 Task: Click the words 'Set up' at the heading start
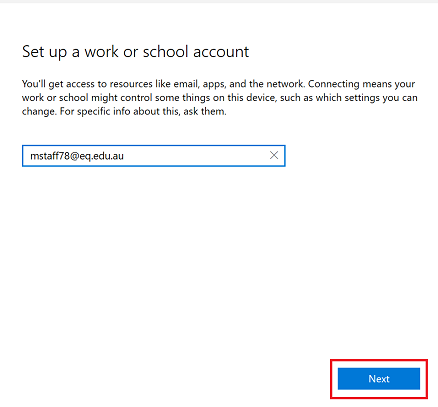pos(44,53)
